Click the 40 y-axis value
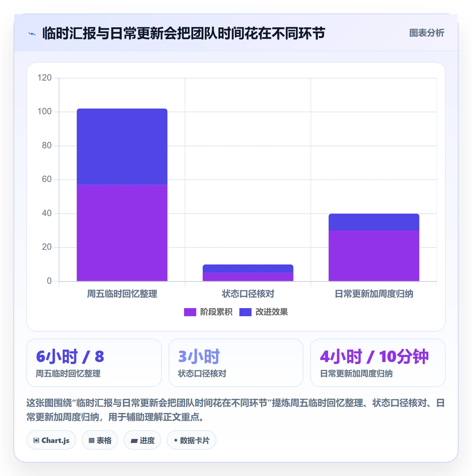Image resolution: width=472 pixels, height=476 pixels. [x=47, y=213]
